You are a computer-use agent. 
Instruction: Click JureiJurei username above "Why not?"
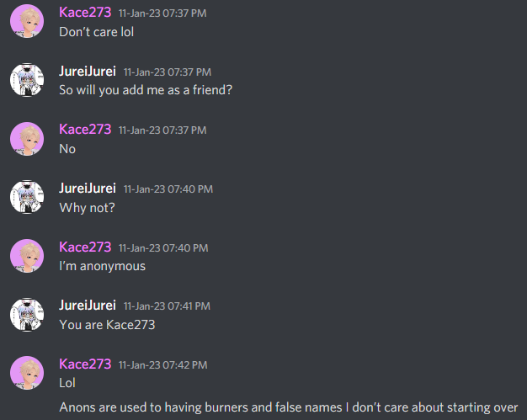(x=88, y=189)
